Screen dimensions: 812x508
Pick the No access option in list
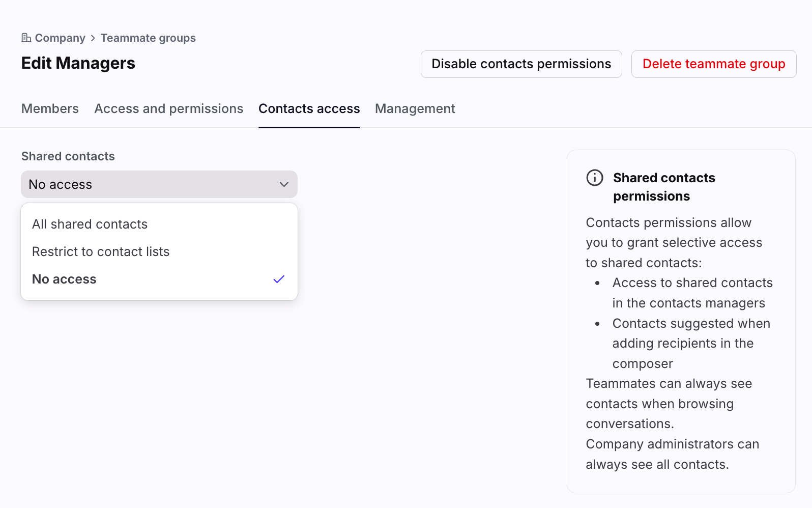pyautogui.click(x=65, y=279)
